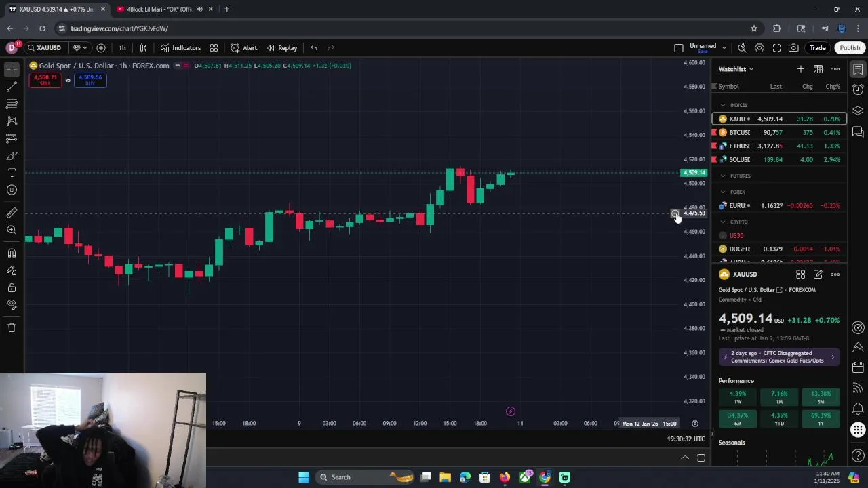Open XAUUSD details grid view icon

[x=801, y=274]
